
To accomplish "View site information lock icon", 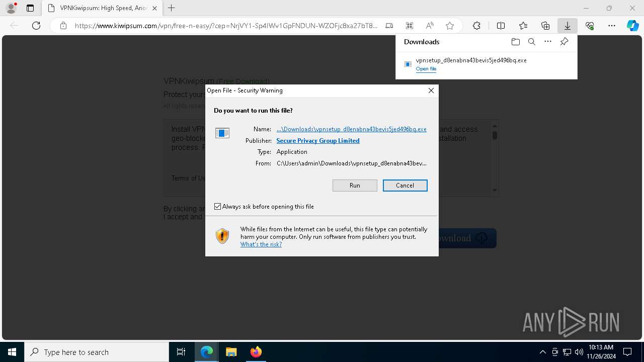I will pos(63,26).
